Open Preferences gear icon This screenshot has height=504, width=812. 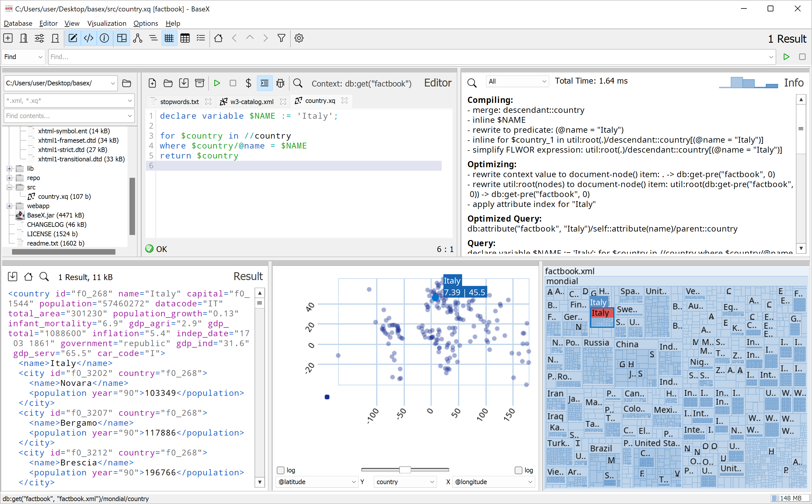pos(299,38)
